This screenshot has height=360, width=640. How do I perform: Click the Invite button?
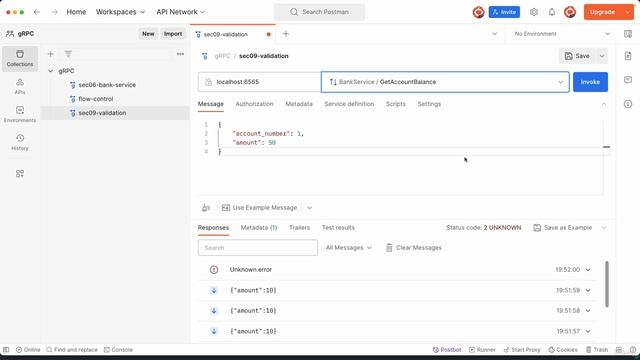click(504, 12)
